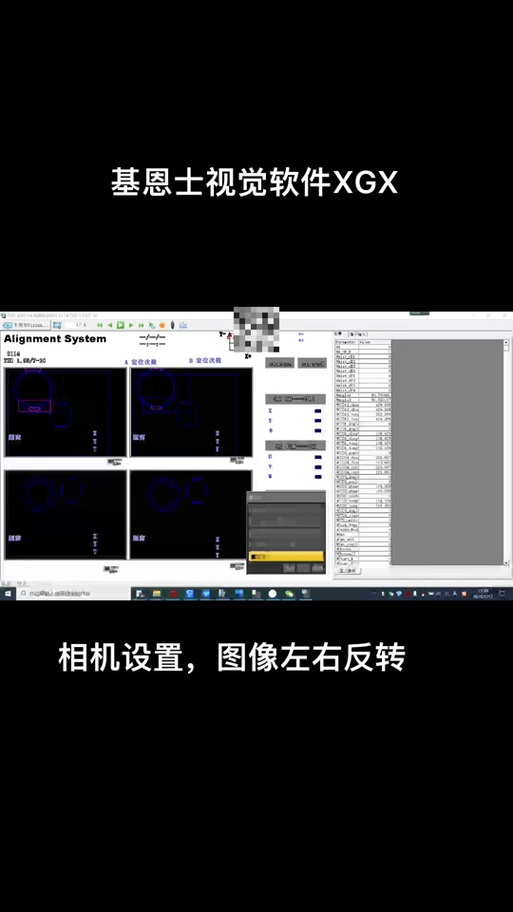513x912 pixels.
Task: Click the scrollbar down arrow in right panel
Action: click(506, 562)
